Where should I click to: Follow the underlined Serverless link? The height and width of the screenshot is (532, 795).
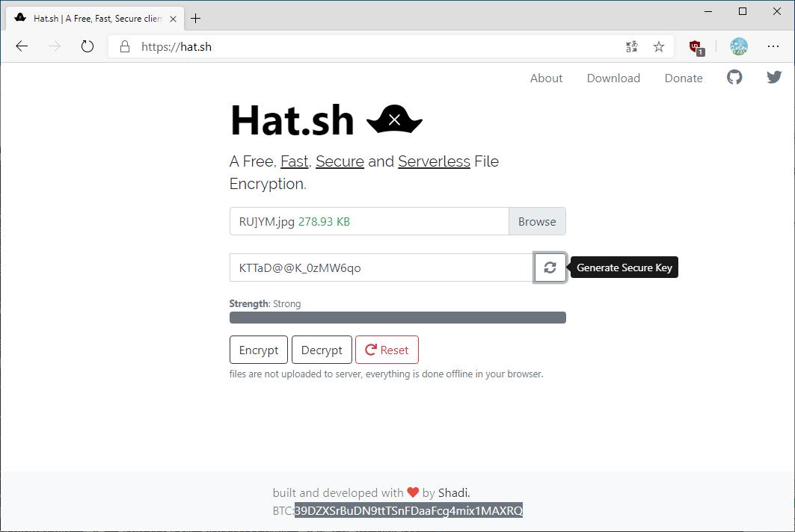pos(434,161)
